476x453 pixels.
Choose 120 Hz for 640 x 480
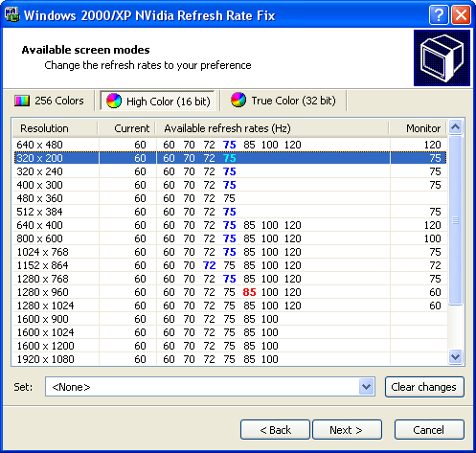pyautogui.click(x=293, y=145)
